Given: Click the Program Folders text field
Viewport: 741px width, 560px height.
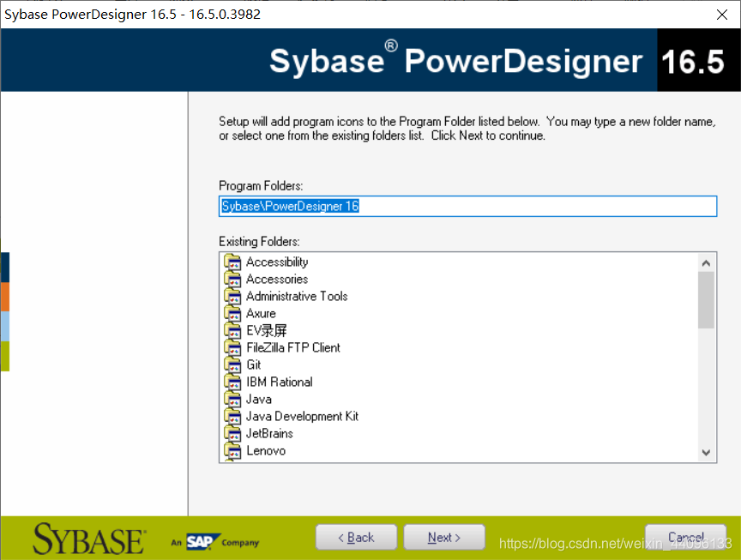Looking at the screenshot, I should pos(468,206).
